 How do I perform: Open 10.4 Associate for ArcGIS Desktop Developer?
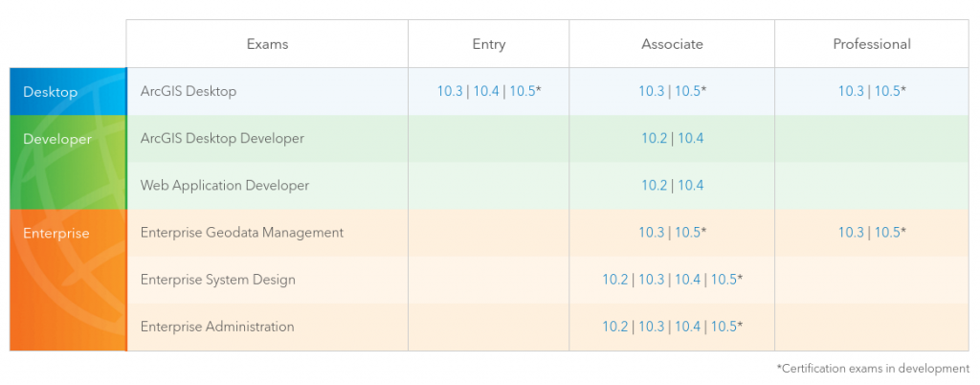[690, 139]
